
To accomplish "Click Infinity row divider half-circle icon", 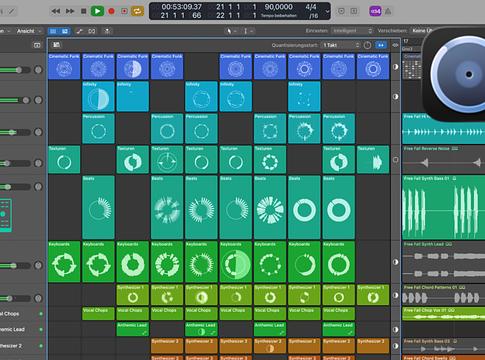I will pos(396,97).
